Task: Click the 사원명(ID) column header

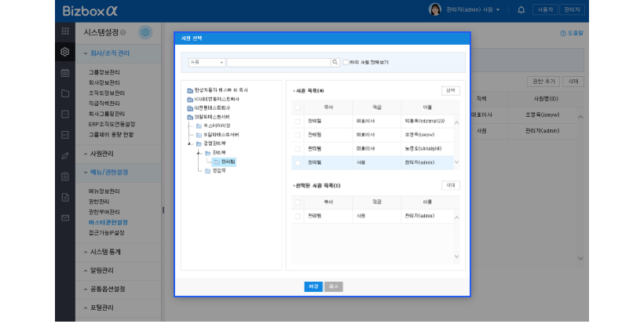Action: click(x=546, y=99)
